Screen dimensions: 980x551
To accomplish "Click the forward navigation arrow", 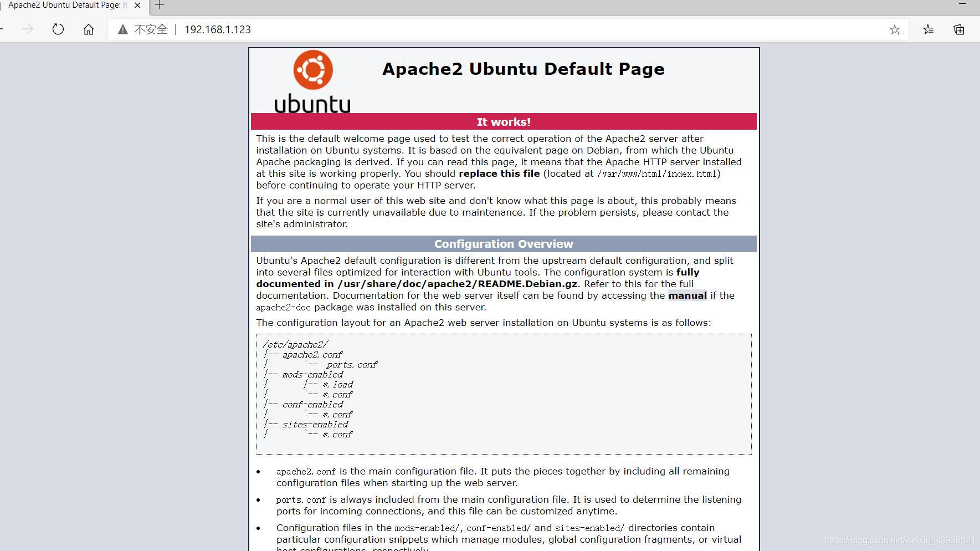I will [x=28, y=29].
